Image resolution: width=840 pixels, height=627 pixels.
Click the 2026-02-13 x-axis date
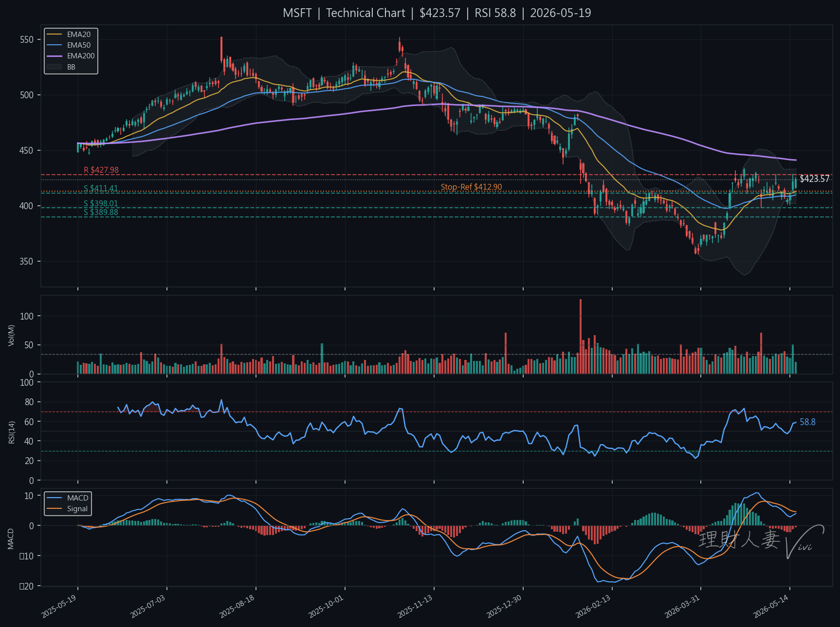(593, 606)
